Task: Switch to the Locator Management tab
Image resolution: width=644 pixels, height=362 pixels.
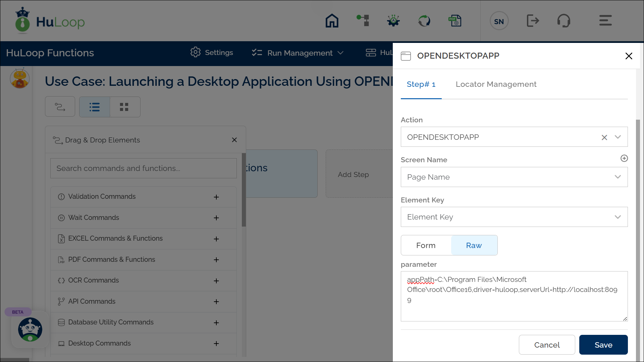Action: (496, 84)
